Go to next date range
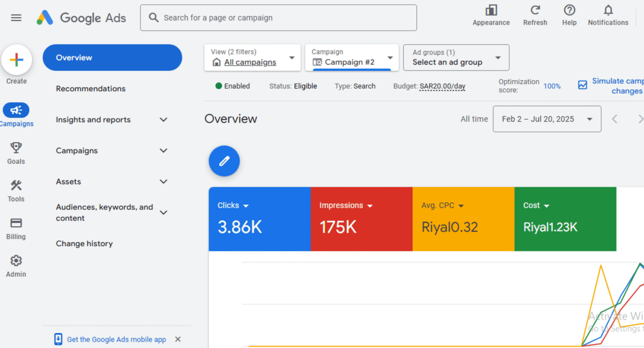This screenshot has height=348, width=644. click(x=640, y=119)
